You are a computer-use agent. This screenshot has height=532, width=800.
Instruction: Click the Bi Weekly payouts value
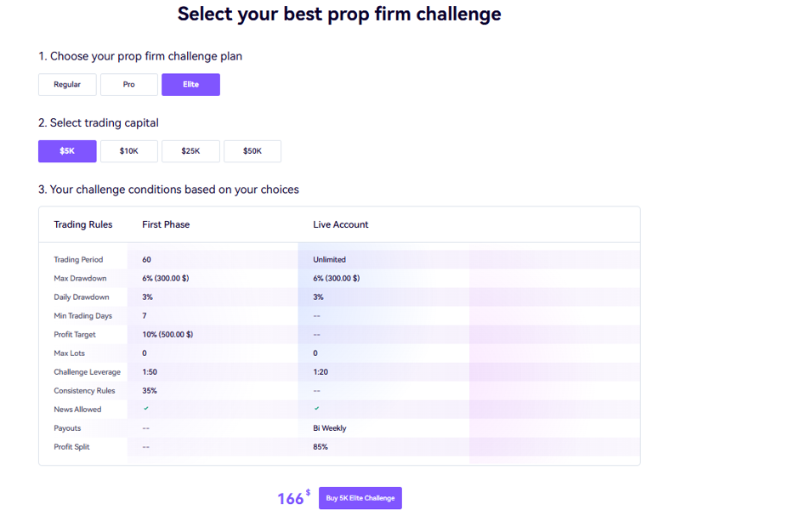click(x=330, y=427)
